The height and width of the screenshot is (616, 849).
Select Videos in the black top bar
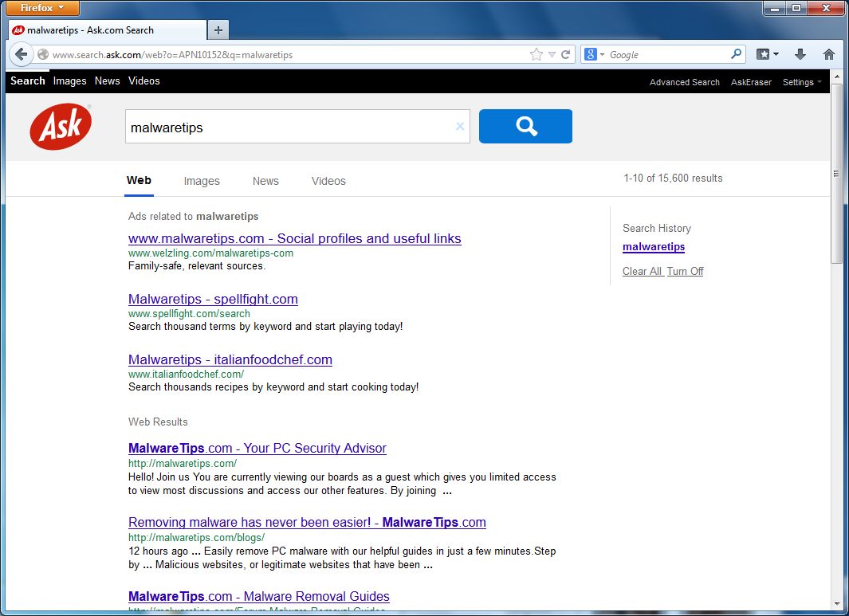point(144,80)
